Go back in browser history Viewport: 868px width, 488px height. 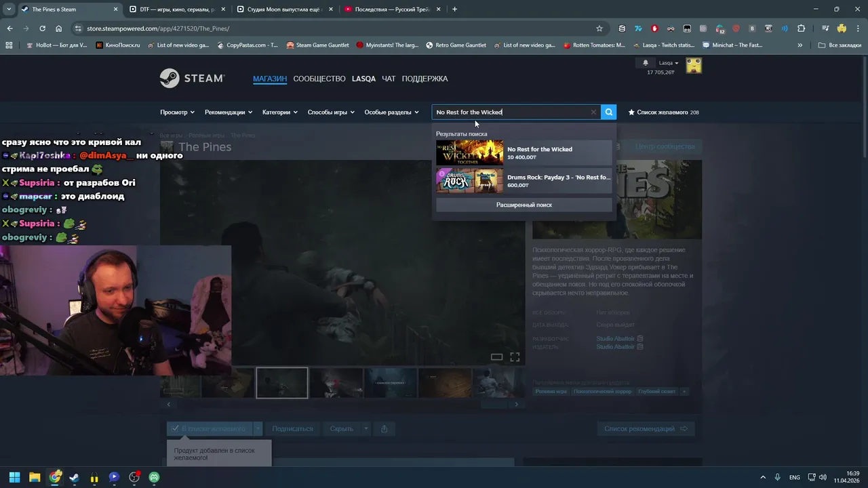tap(9, 28)
